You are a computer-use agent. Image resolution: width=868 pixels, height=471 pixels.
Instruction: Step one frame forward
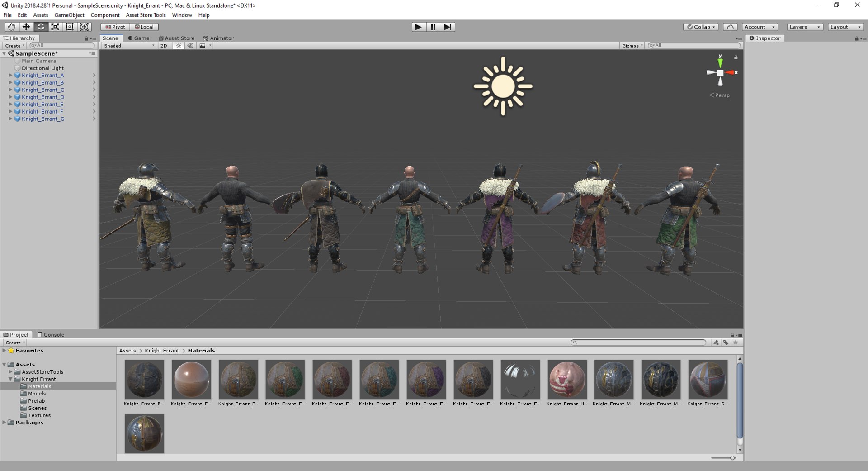[448, 27]
